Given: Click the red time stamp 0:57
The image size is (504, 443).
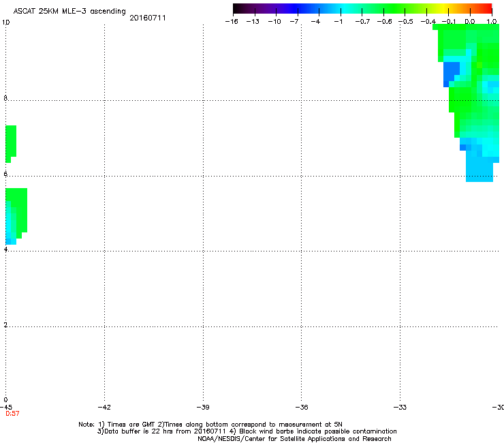Looking at the screenshot, I should [x=12, y=414].
